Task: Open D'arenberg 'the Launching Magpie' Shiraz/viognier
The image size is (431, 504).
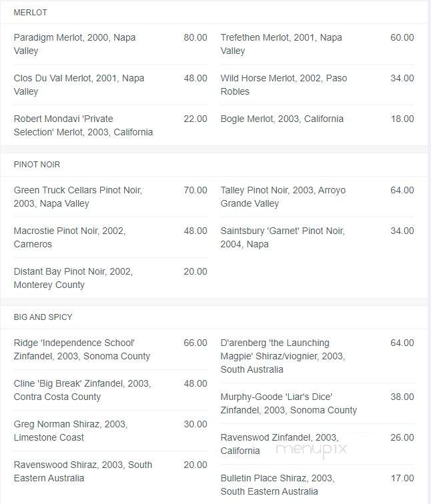Action: (x=317, y=356)
